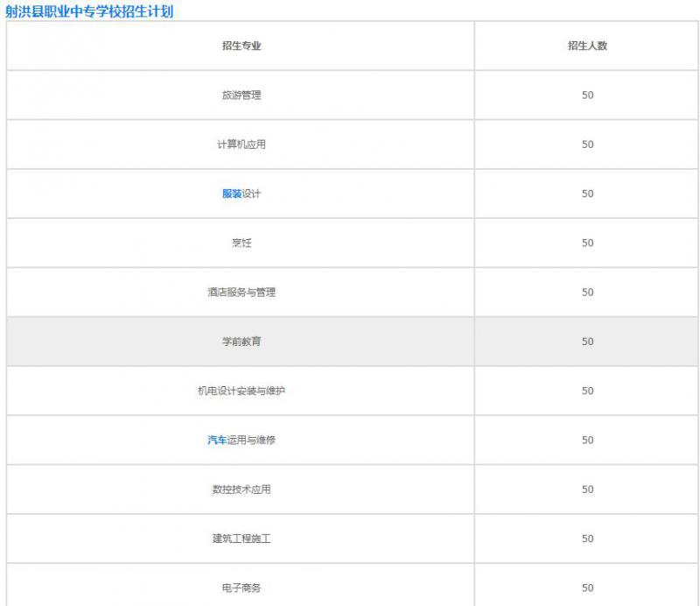Click the 50 enrollment count for 计算机应用

click(x=587, y=144)
